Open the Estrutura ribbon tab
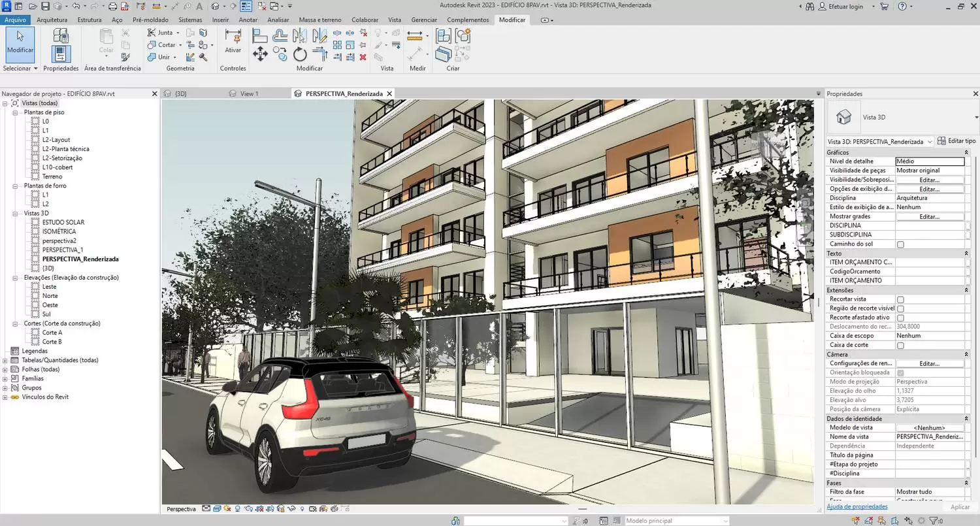Image resolution: width=980 pixels, height=526 pixels. (90, 20)
